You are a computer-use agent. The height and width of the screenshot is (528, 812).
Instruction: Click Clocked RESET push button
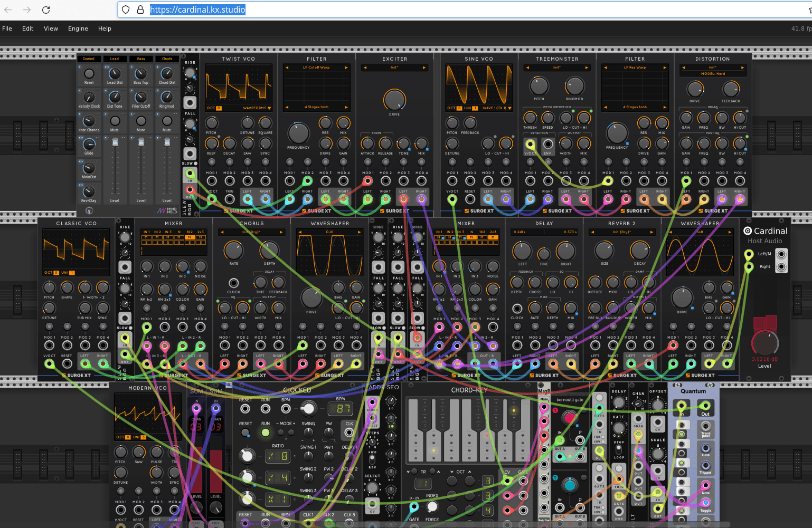245,433
